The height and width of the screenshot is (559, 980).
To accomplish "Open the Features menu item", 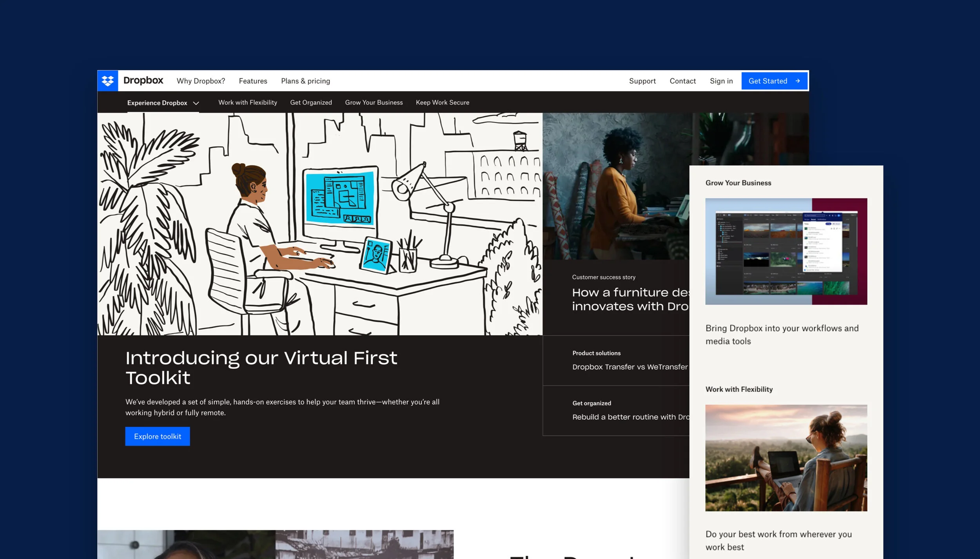I will click(x=253, y=81).
